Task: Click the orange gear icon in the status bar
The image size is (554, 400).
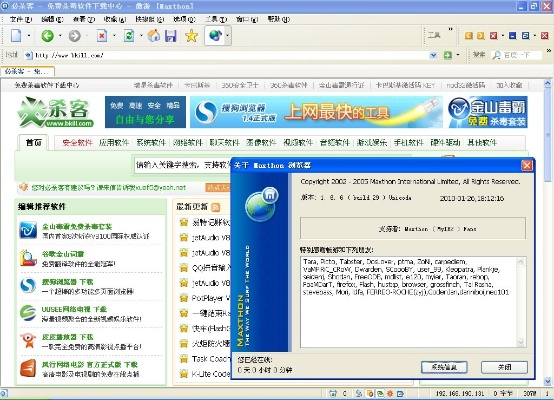Action: tap(390, 393)
